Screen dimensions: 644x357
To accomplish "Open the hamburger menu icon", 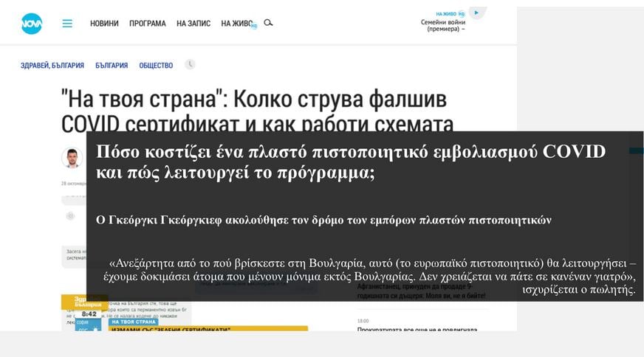I will click(x=67, y=24).
